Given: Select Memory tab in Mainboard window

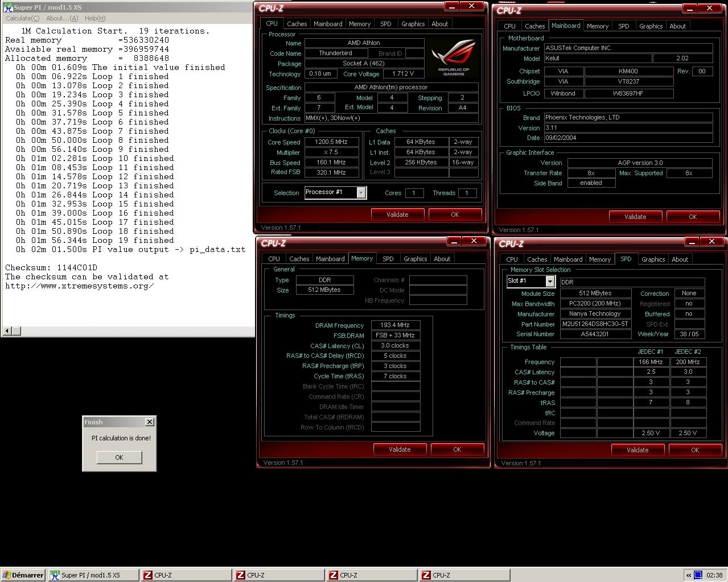Looking at the screenshot, I should 598,26.
